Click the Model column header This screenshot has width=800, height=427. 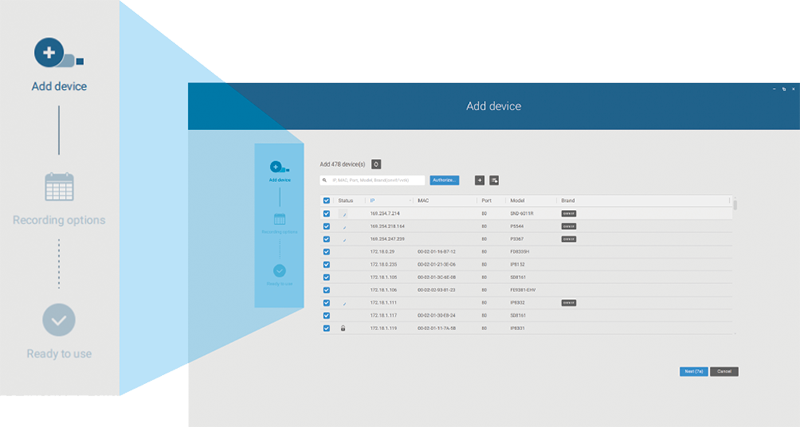tap(518, 201)
